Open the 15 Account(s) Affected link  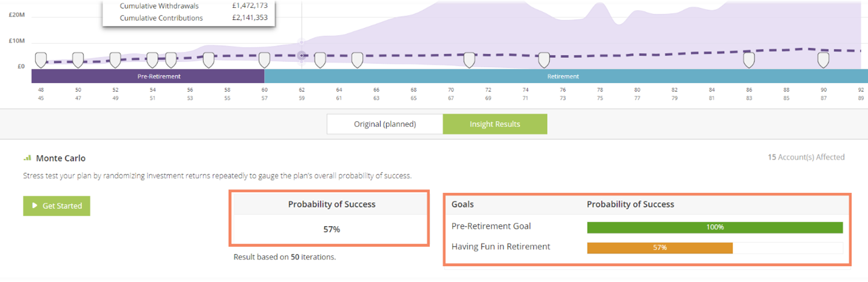pos(806,157)
